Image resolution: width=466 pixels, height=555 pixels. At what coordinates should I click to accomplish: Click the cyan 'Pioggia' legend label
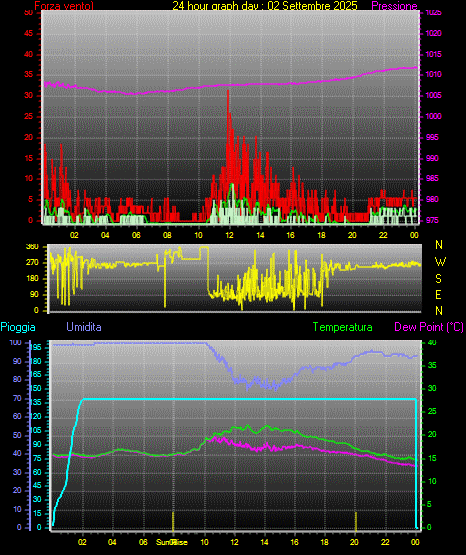[18, 327]
